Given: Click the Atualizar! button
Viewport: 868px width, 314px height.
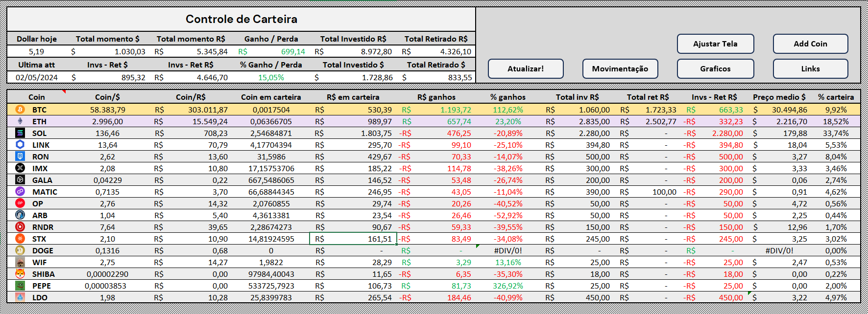Looking at the screenshot, I should pos(526,69).
